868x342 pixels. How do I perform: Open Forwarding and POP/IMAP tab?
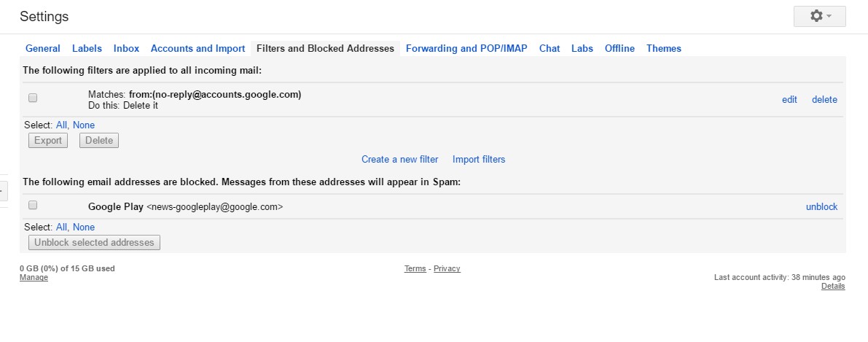[x=466, y=49]
